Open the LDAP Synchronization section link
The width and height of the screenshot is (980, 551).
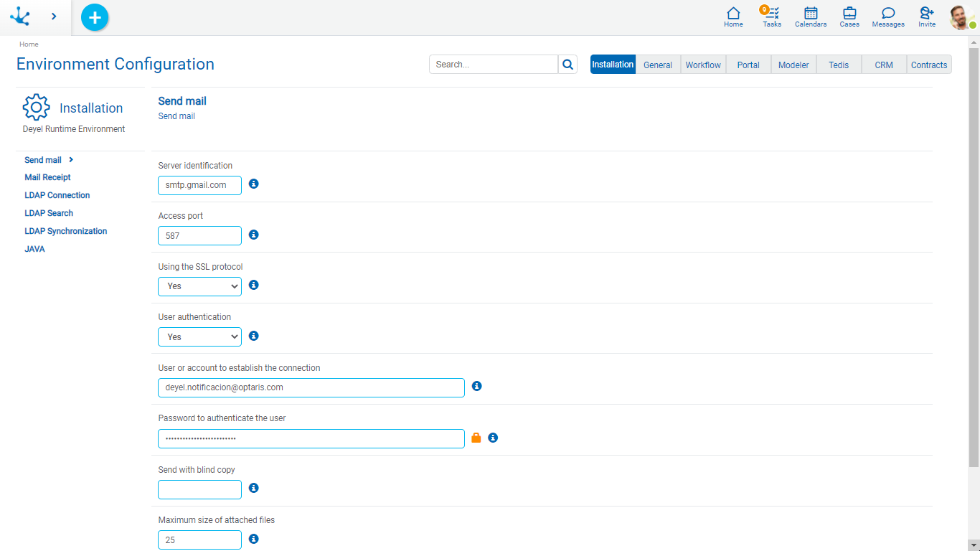pos(65,231)
